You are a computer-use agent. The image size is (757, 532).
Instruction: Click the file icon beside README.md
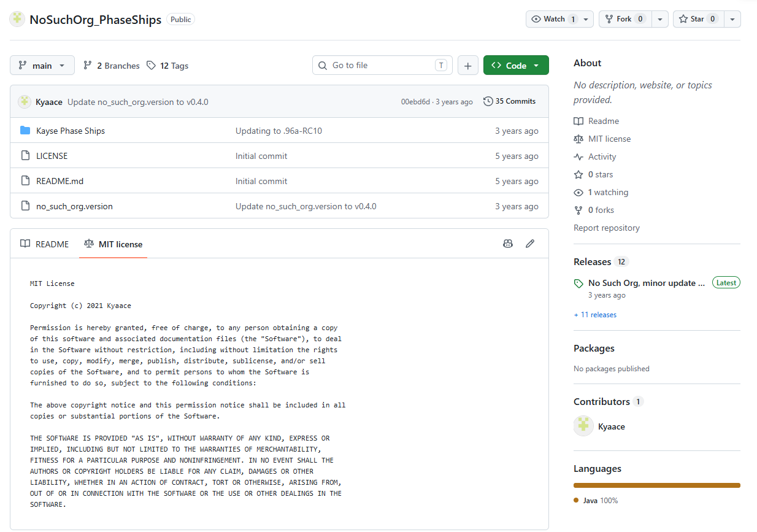(x=25, y=181)
